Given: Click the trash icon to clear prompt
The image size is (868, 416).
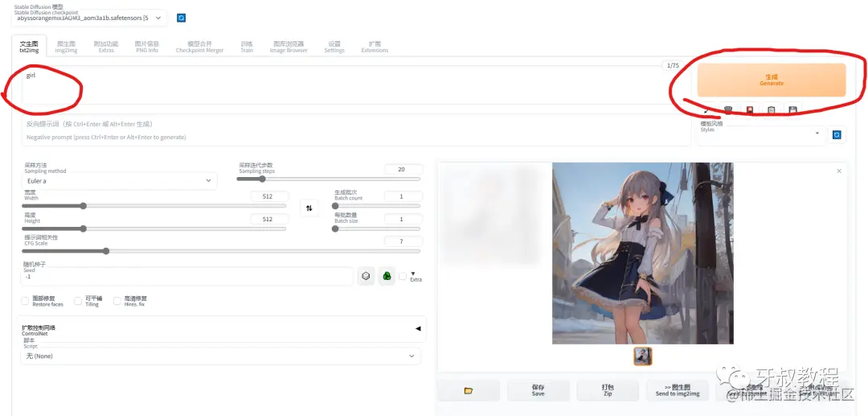Looking at the screenshot, I should click(728, 110).
